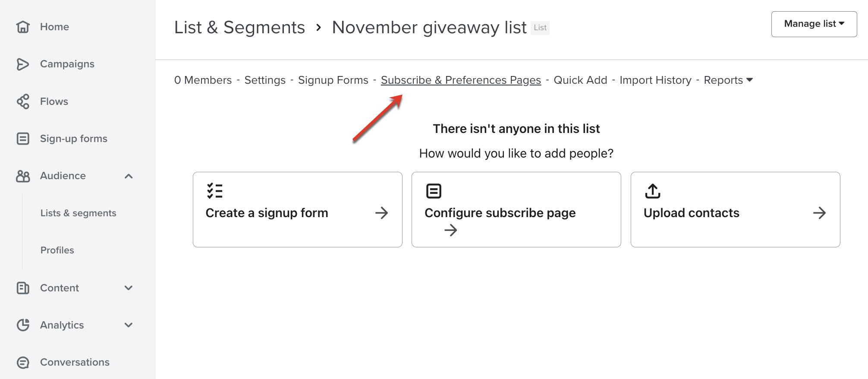Click the arrow on the Upload contacts card
868x379 pixels.
click(x=820, y=213)
